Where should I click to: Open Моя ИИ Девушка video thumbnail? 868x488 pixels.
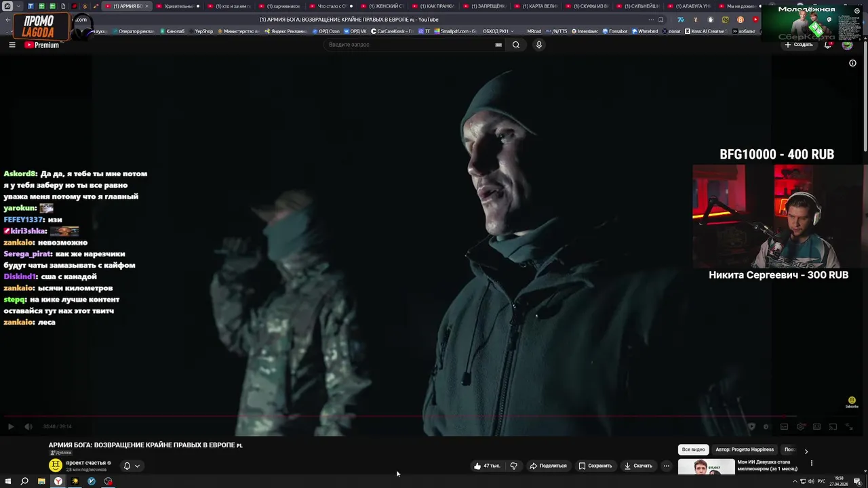[706, 467]
